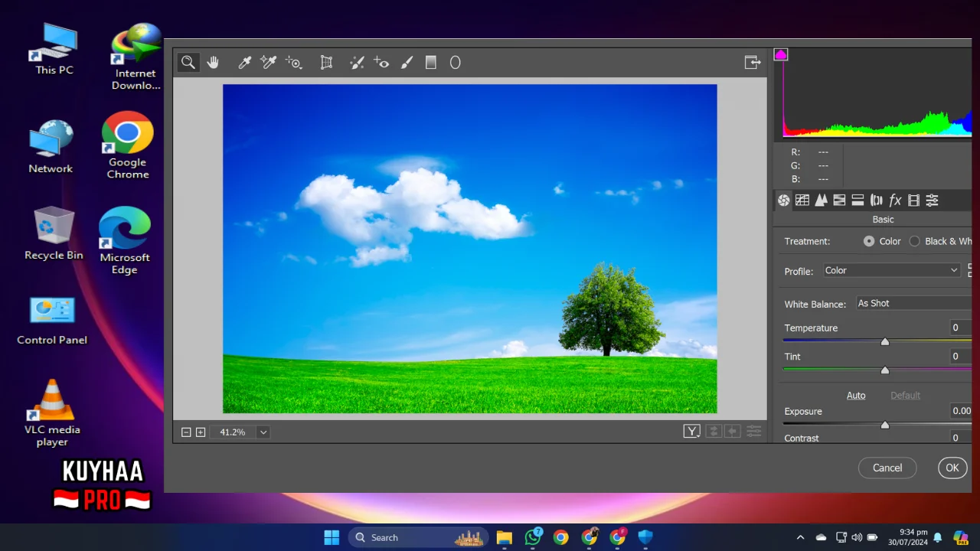Open WhatsApp from the taskbar
Viewport: 980px width, 551px height.
click(x=533, y=537)
